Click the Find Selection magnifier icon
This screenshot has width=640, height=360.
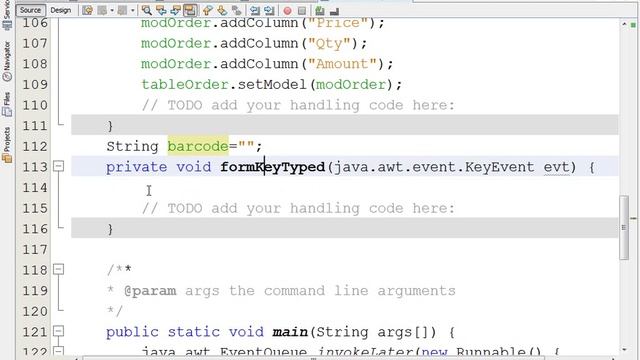147,10
